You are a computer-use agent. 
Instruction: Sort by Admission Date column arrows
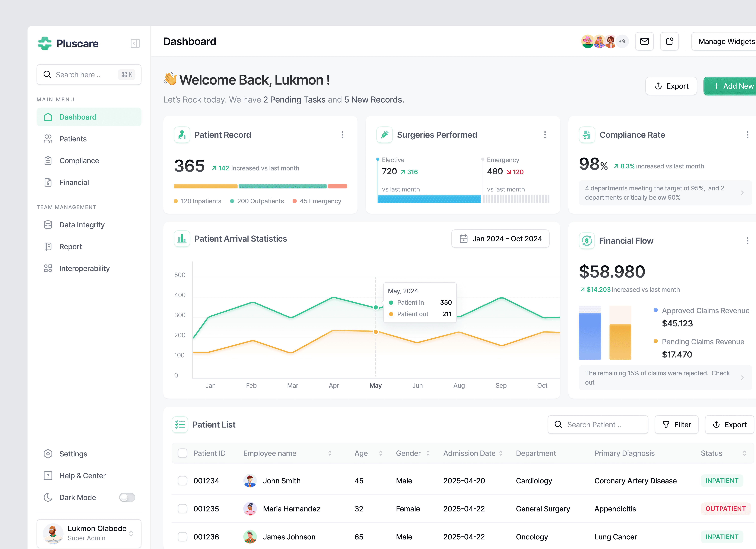pos(501,453)
